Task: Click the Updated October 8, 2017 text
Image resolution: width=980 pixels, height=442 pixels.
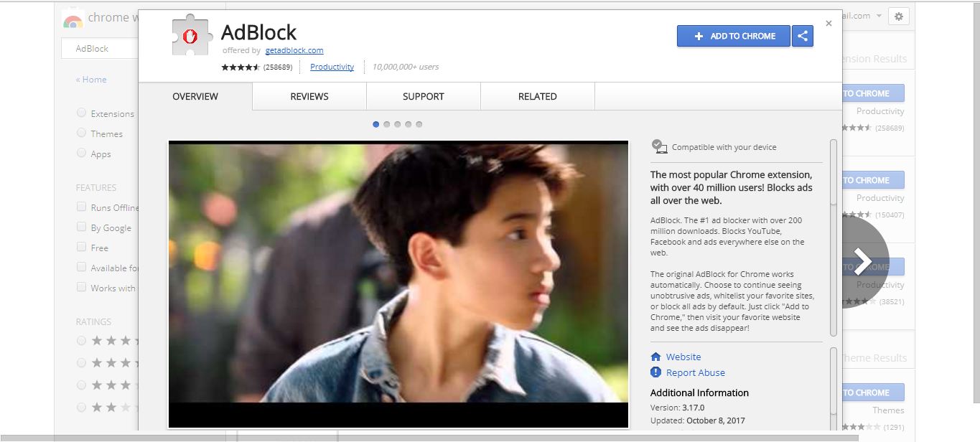Action: [x=698, y=421]
